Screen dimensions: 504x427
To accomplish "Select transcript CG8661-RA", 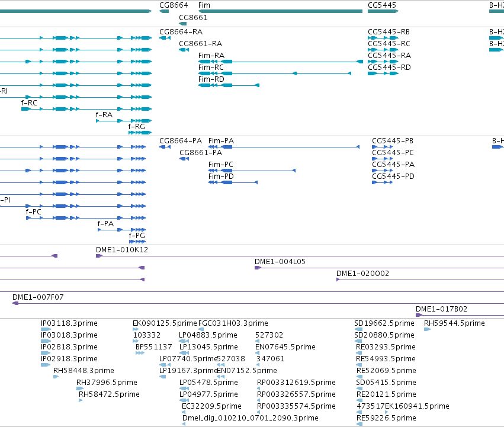I will tap(201, 43).
